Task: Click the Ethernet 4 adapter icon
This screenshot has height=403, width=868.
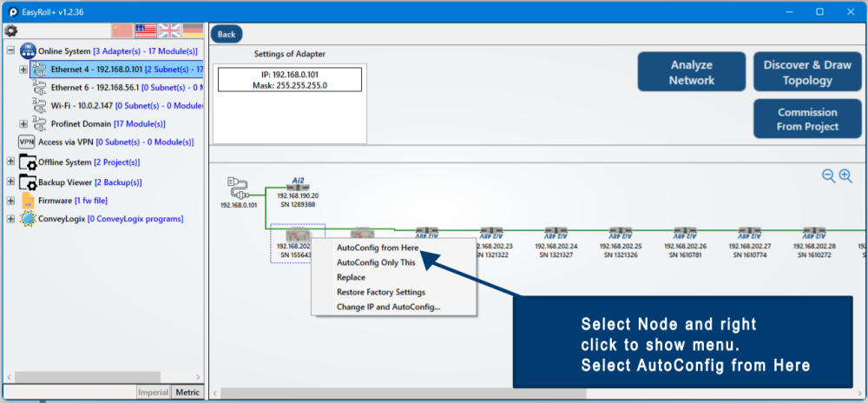Action: coord(39,69)
